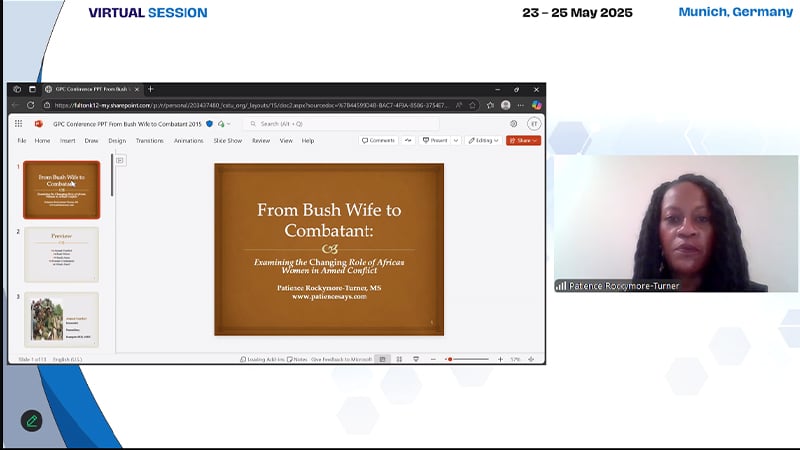Open the Editing mode dropdown
The image size is (800, 450).
tap(483, 141)
